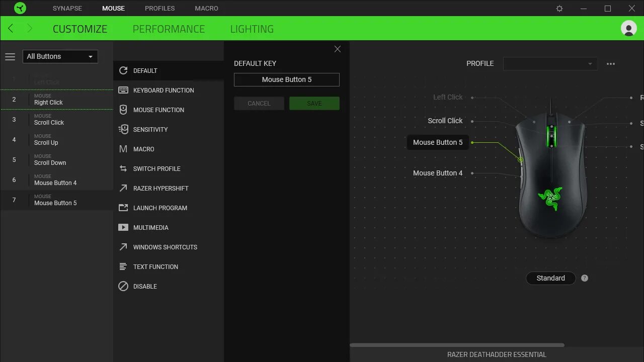Close the button assignment panel
The width and height of the screenshot is (644, 362).
pos(338,49)
